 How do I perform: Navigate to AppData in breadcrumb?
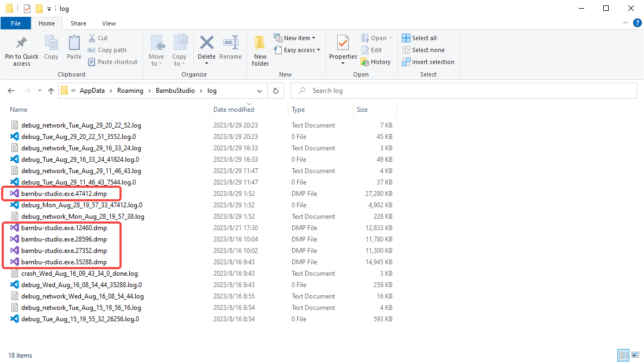(92, 91)
